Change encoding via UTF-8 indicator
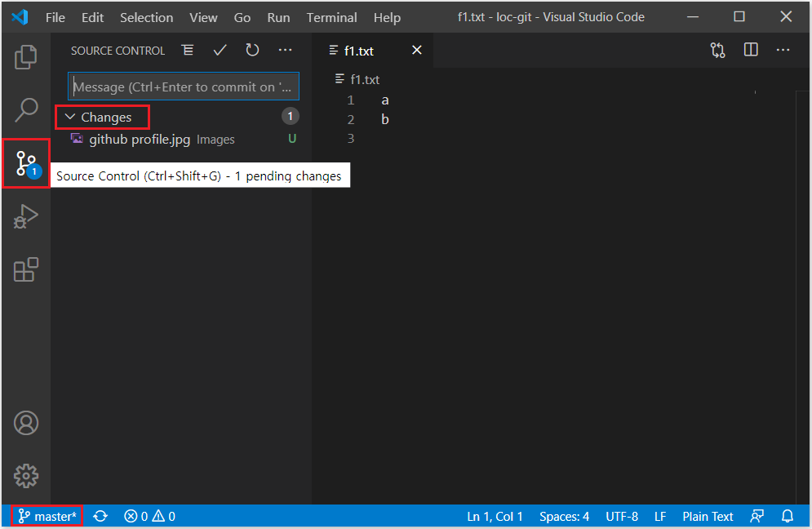 [x=621, y=516]
